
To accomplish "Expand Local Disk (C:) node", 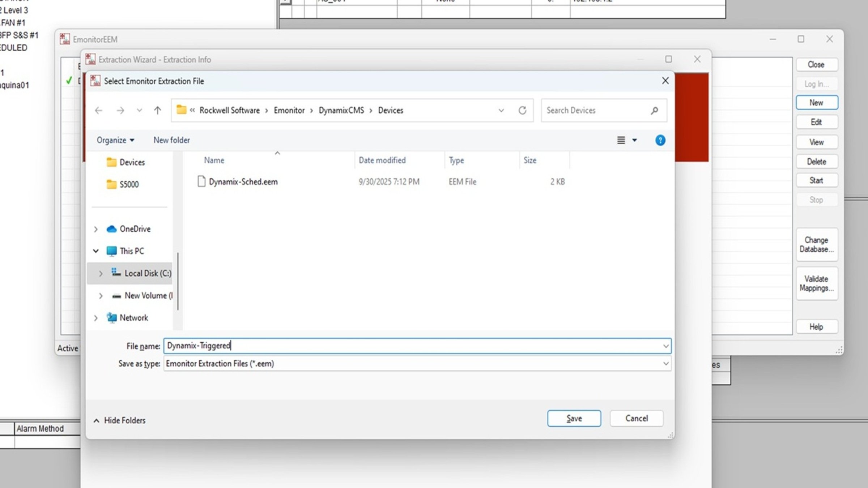I will pos(101,274).
